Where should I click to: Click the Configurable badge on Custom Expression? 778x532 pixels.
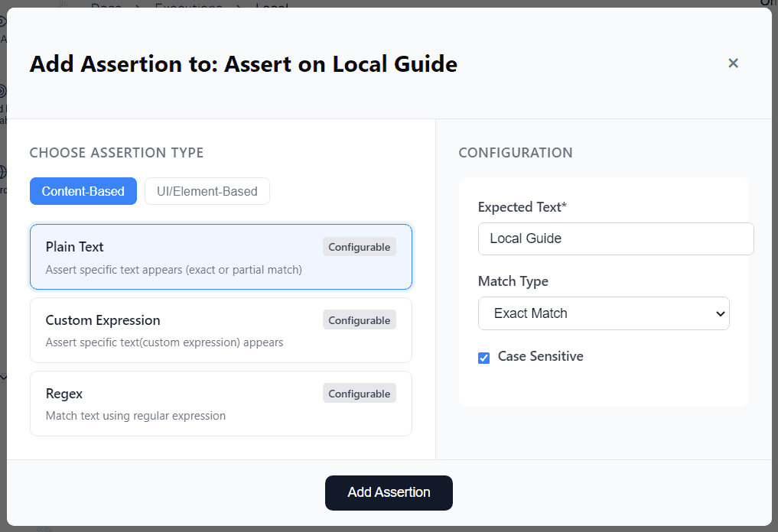359,320
